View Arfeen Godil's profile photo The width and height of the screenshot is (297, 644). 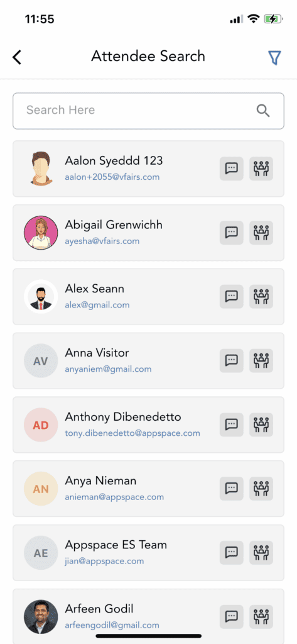(x=41, y=616)
